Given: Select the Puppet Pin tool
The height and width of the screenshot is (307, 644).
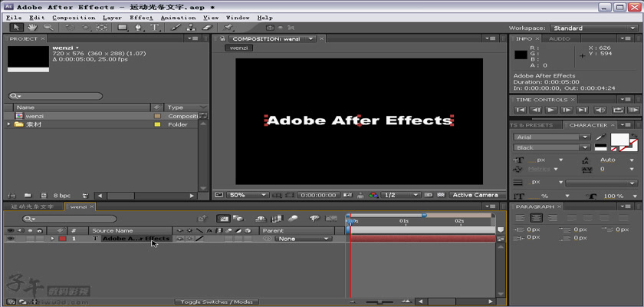Looking at the screenshot, I should click(x=228, y=28).
